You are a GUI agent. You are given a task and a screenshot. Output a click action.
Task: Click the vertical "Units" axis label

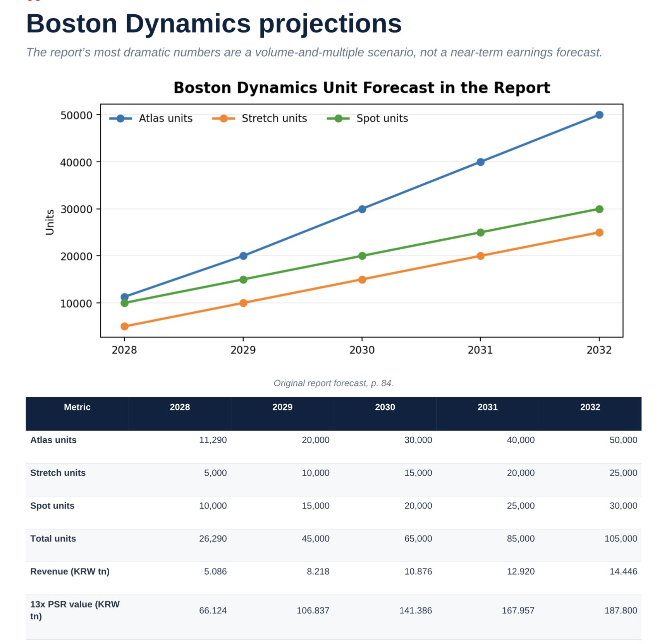click(50, 222)
